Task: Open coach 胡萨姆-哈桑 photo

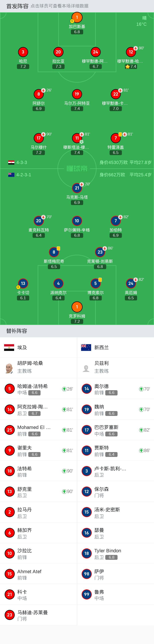Action: [9, 368]
